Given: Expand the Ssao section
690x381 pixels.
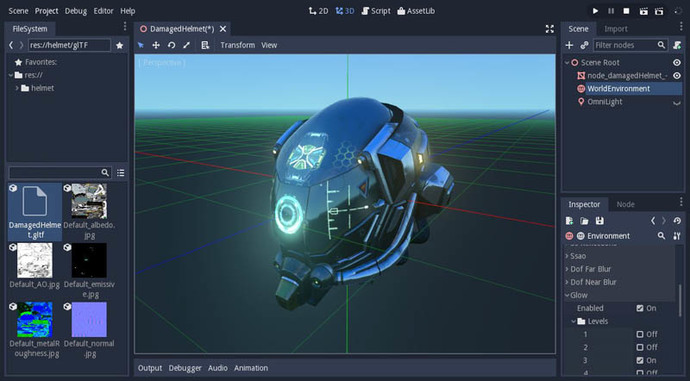Looking at the screenshot, I should pos(566,256).
